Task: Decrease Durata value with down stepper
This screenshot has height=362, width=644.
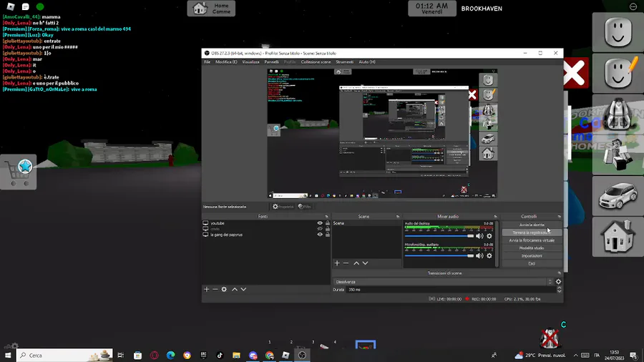Action: [x=559, y=291]
